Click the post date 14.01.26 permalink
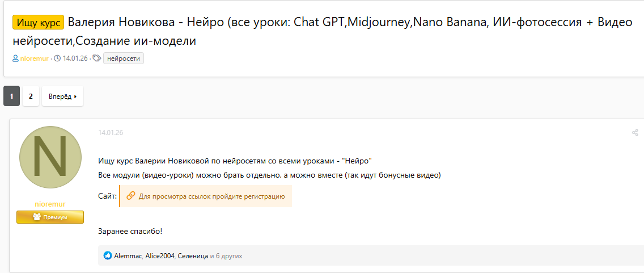The height and width of the screenshot is (273, 644). (x=111, y=133)
